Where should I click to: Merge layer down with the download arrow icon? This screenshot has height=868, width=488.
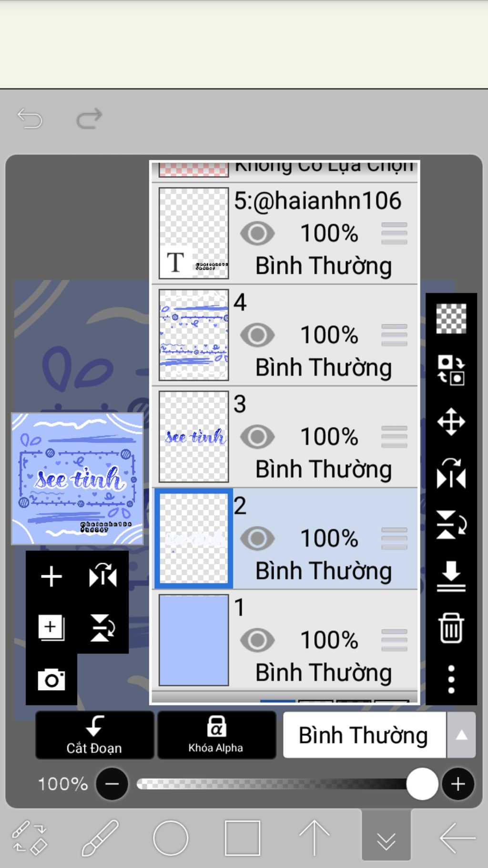tap(451, 576)
